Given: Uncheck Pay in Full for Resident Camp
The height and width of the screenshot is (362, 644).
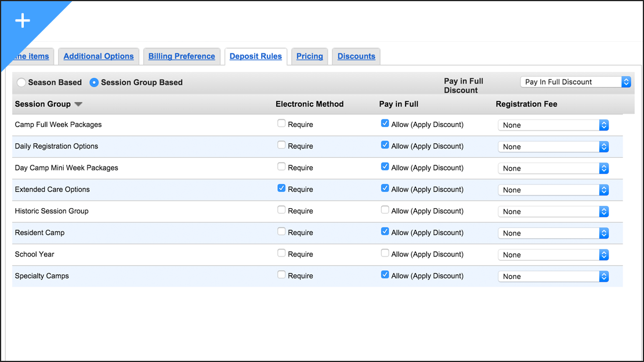Looking at the screenshot, I should 385,231.
